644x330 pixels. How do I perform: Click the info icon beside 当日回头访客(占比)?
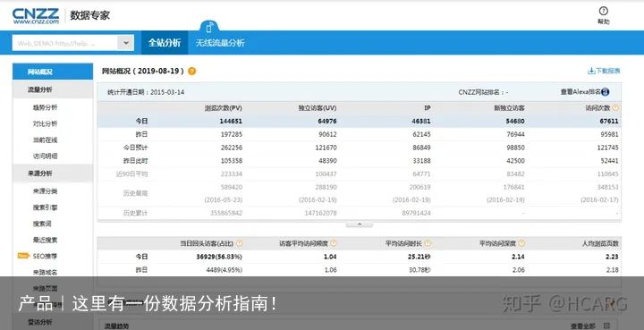pos(239,243)
